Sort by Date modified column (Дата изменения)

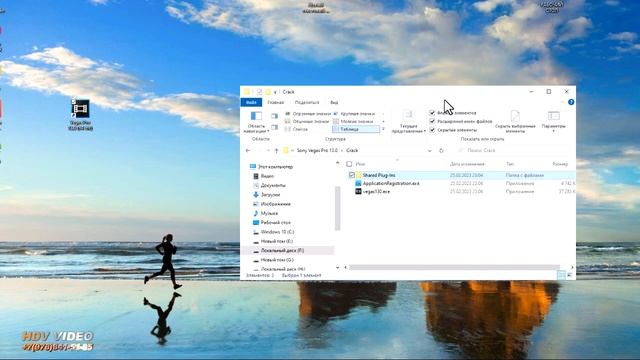(467, 164)
